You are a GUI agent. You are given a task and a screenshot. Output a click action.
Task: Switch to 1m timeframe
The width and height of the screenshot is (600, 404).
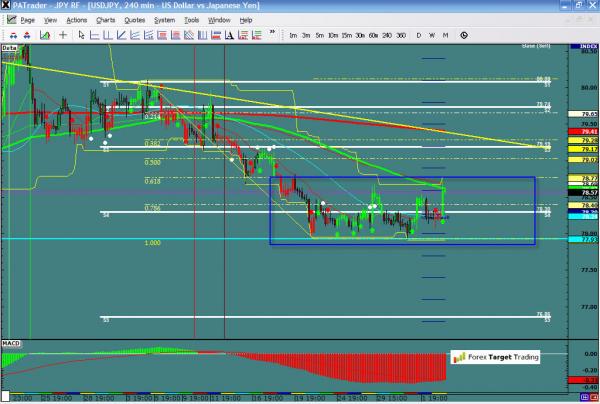[x=293, y=36]
